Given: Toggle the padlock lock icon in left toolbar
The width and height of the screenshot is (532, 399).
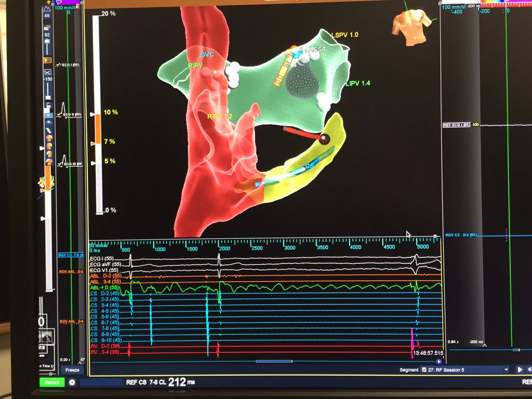Looking at the screenshot, I should click(48, 104).
